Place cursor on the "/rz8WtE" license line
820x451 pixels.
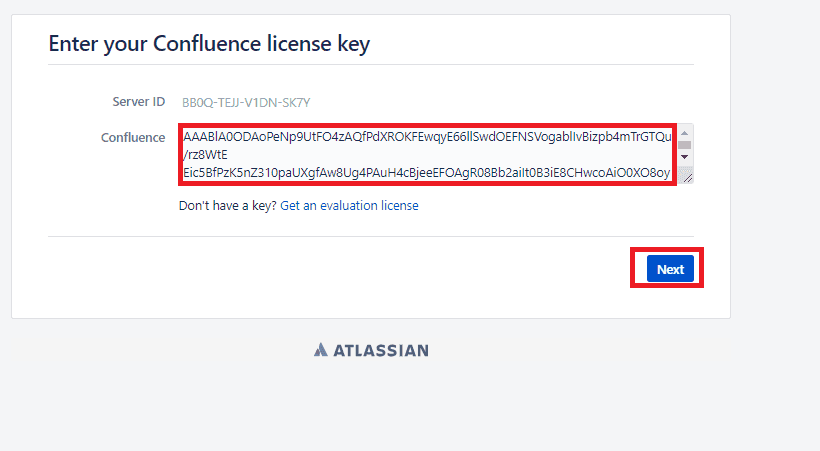point(205,155)
